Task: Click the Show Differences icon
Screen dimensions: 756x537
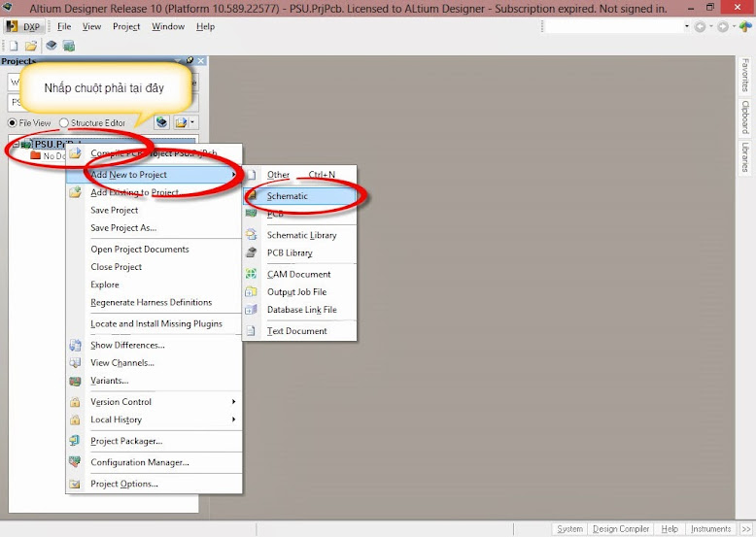Action: pyautogui.click(x=75, y=345)
